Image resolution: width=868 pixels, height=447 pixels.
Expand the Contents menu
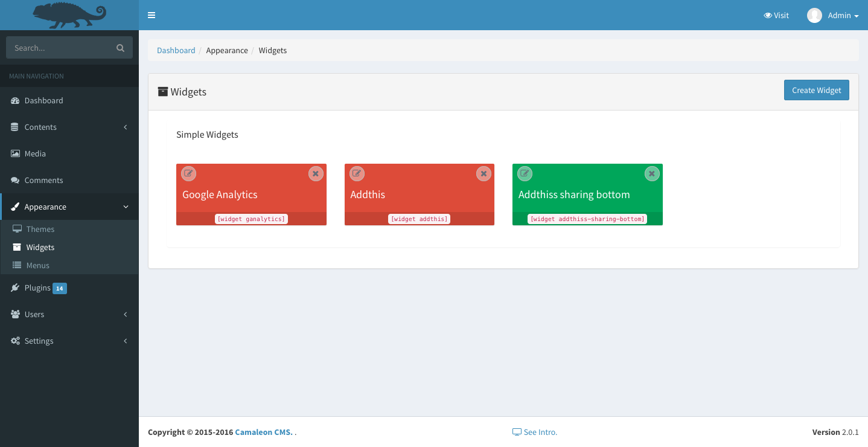pyautogui.click(x=69, y=127)
